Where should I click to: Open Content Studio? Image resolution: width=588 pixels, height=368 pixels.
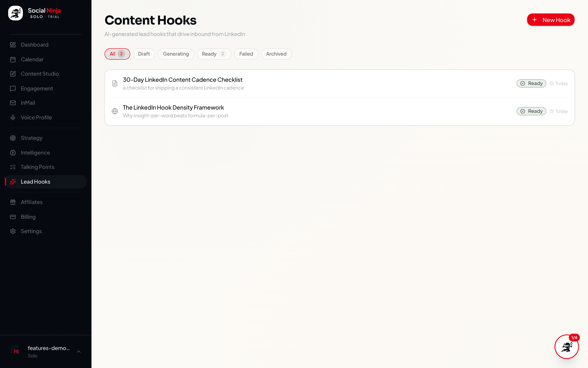coord(46,74)
